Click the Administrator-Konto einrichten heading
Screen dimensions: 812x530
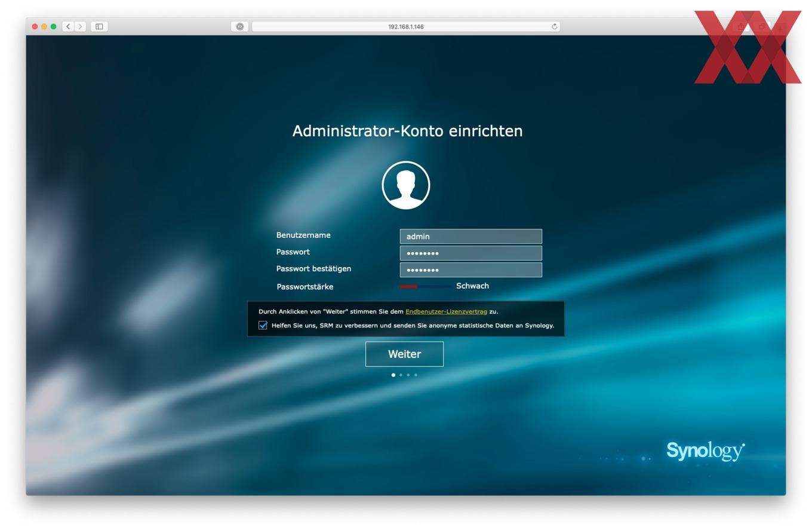pyautogui.click(x=407, y=131)
